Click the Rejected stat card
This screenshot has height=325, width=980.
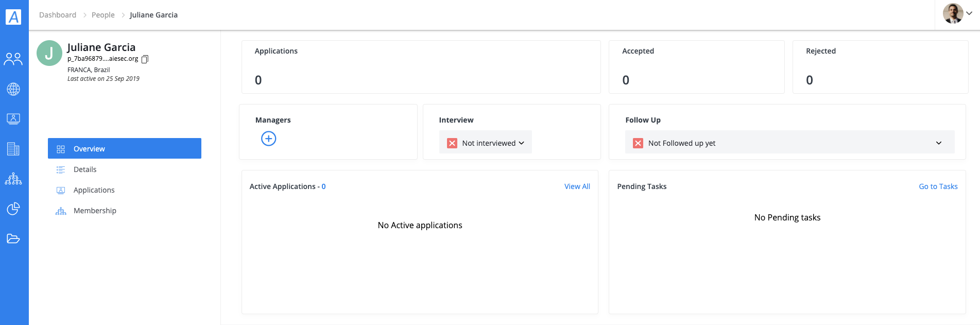pyautogui.click(x=881, y=67)
